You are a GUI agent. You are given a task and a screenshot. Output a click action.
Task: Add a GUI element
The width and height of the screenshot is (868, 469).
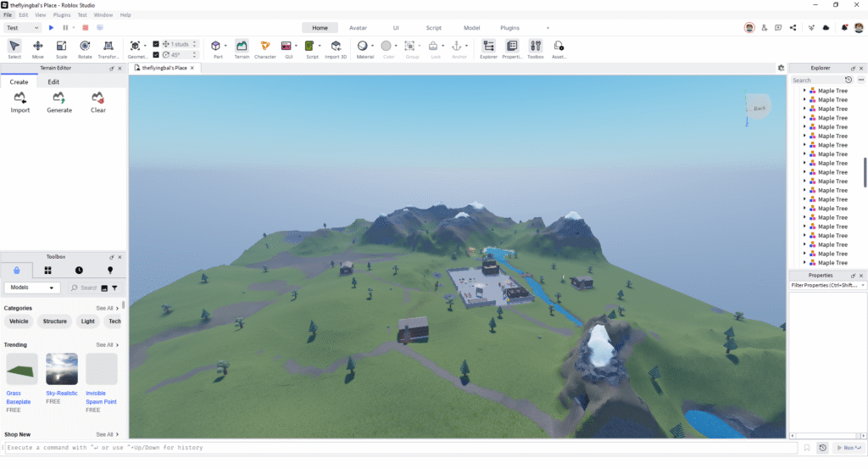[287, 49]
